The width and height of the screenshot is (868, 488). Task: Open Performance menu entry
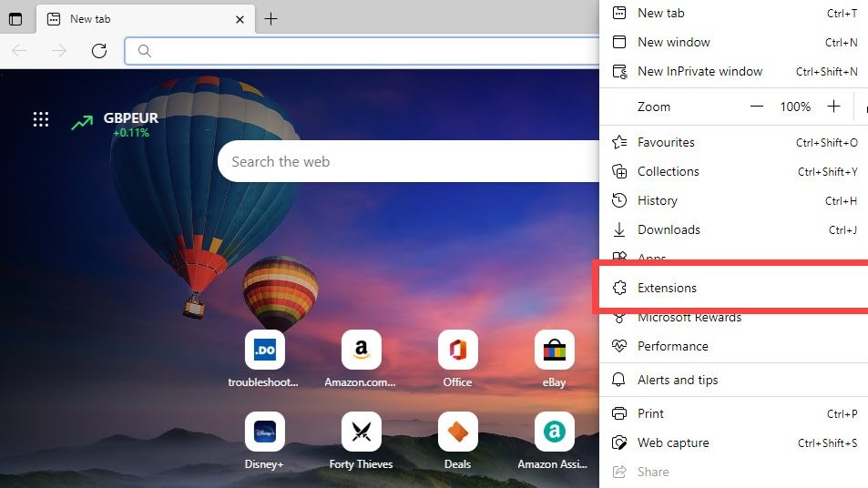tap(734, 346)
